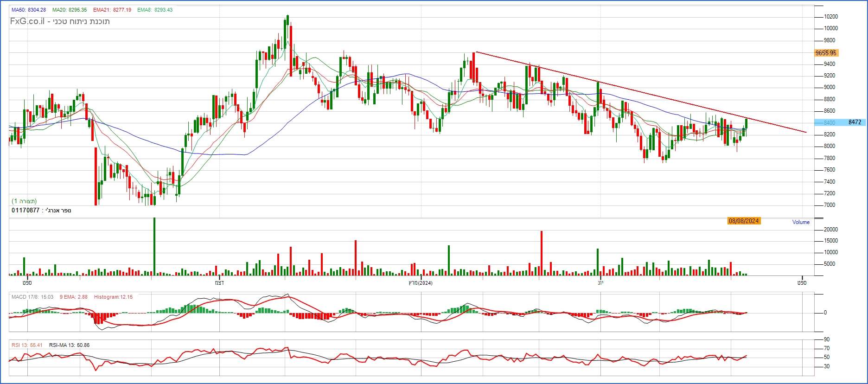Select the EMA8 indicator label
Image resolution: width=868 pixels, height=384 pixels.
tap(155, 10)
